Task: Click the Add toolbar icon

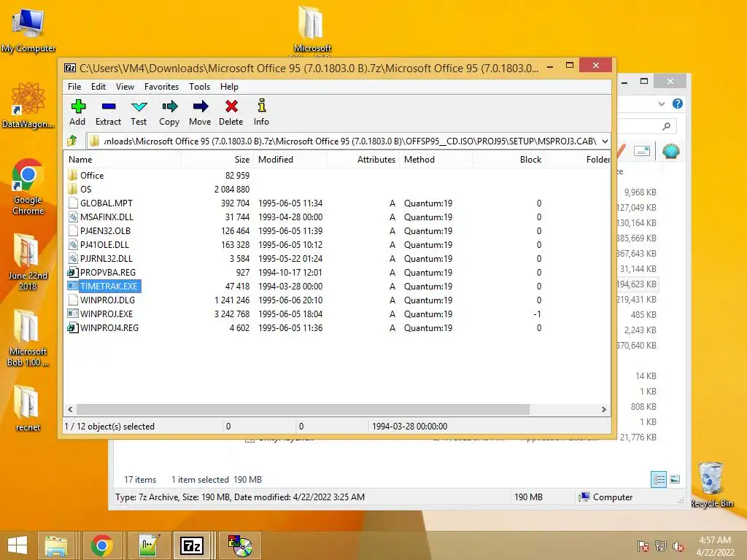Action: coord(77,112)
